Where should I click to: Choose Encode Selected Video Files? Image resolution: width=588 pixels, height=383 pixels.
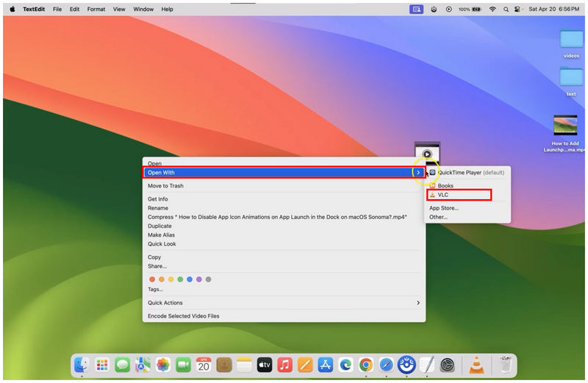coord(284,316)
